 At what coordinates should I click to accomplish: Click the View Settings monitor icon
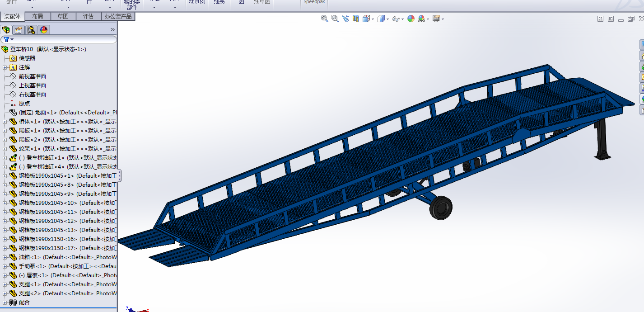pyautogui.click(x=436, y=19)
